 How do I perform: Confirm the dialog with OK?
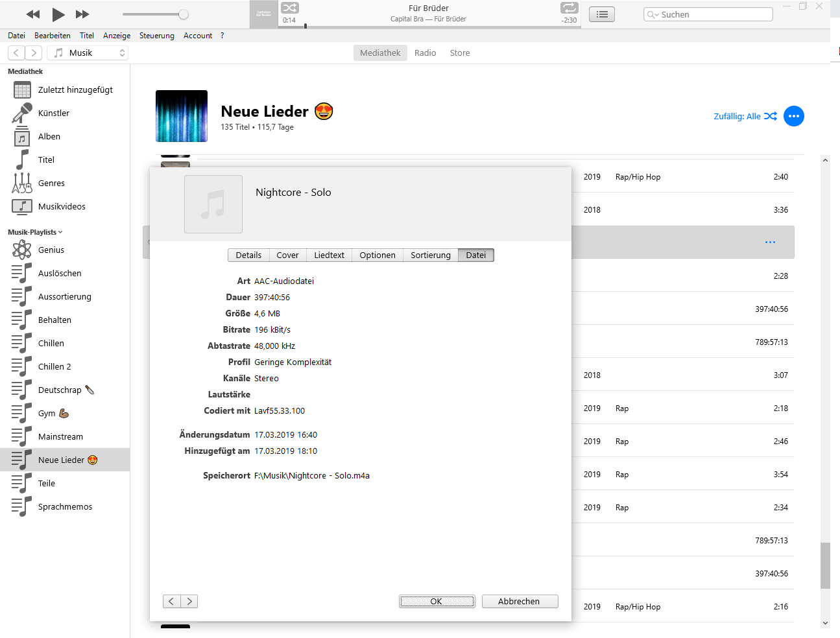437,602
